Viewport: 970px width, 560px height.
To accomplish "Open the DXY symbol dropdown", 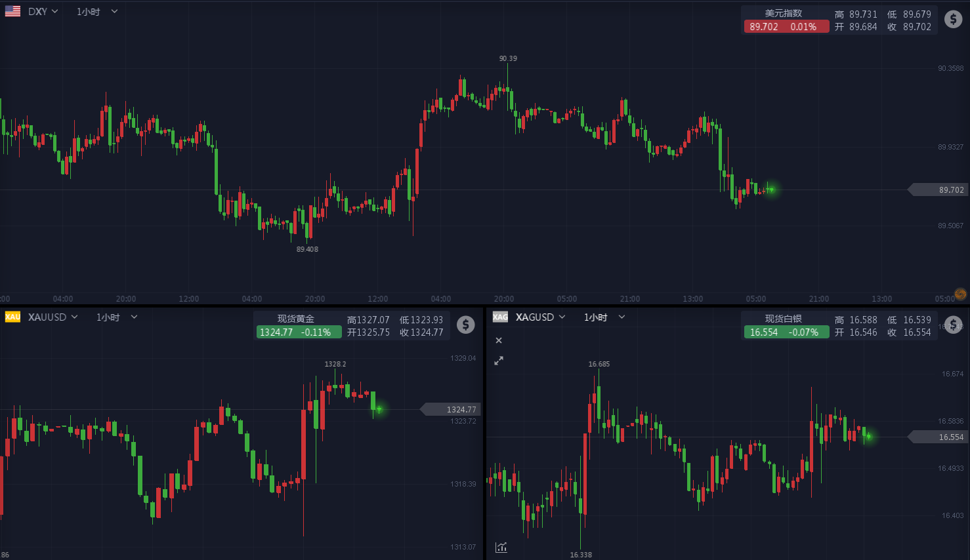I will click(43, 11).
